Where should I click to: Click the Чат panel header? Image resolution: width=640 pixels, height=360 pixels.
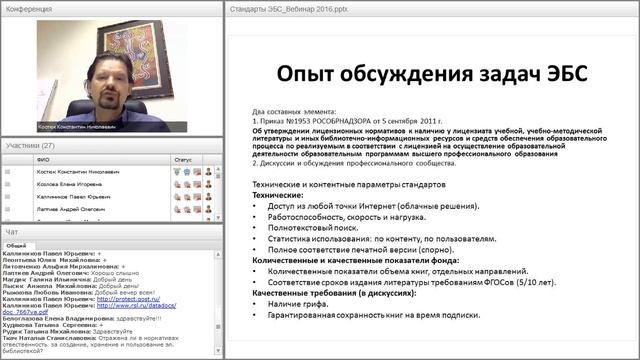pyautogui.click(x=112, y=232)
